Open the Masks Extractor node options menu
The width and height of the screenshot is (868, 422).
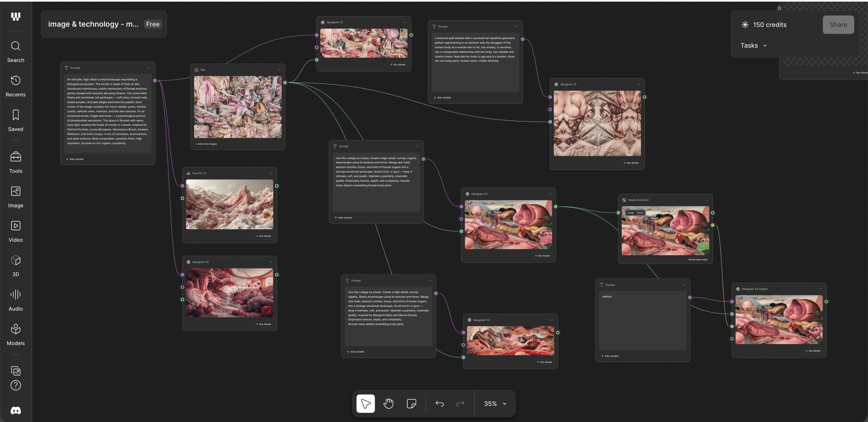(707, 200)
